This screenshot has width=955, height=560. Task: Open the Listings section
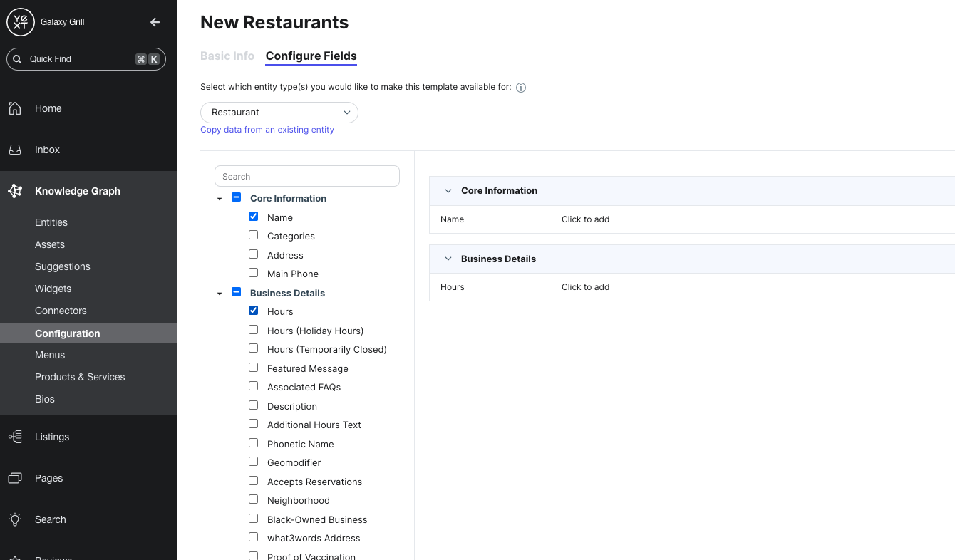click(53, 437)
